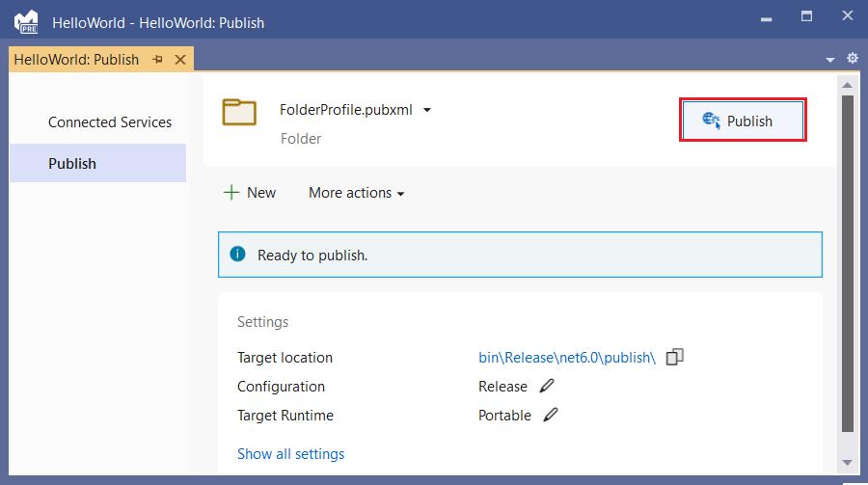This screenshot has height=485, width=868.
Task: Click the Folder profile type text
Action: [301, 139]
